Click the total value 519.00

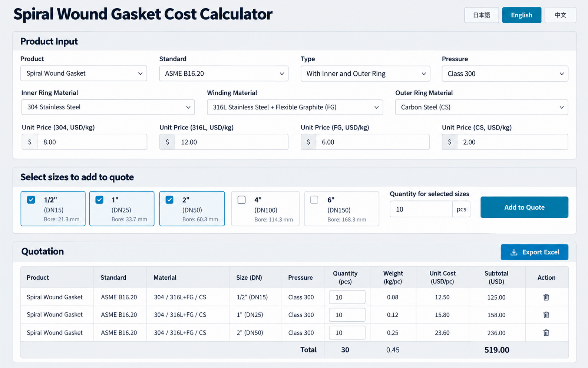497,350
